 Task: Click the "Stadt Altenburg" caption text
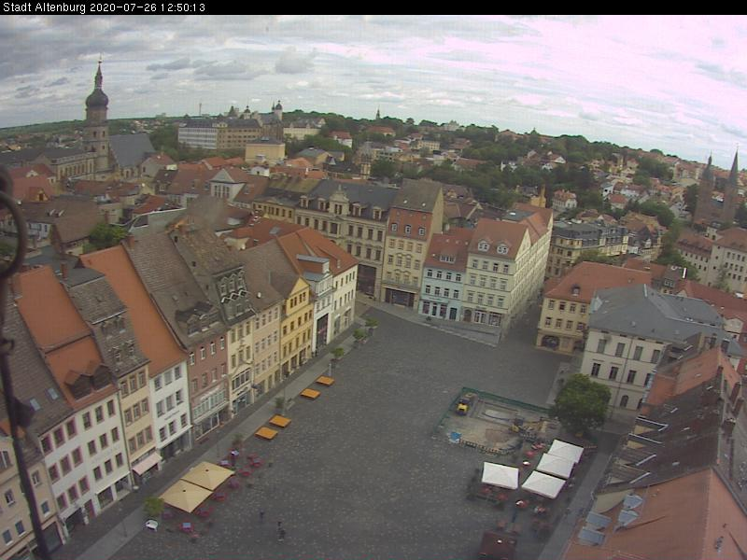tap(44, 7)
